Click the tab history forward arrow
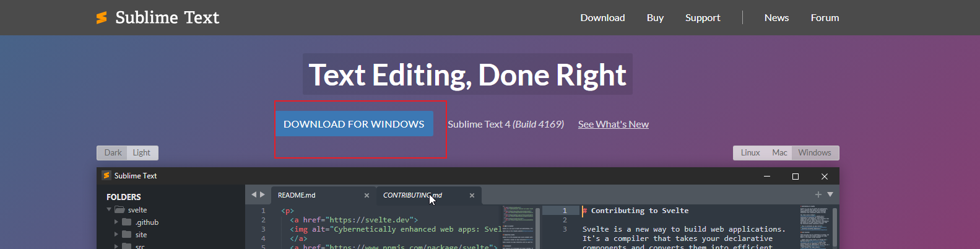This screenshot has height=249, width=980. 262,194
